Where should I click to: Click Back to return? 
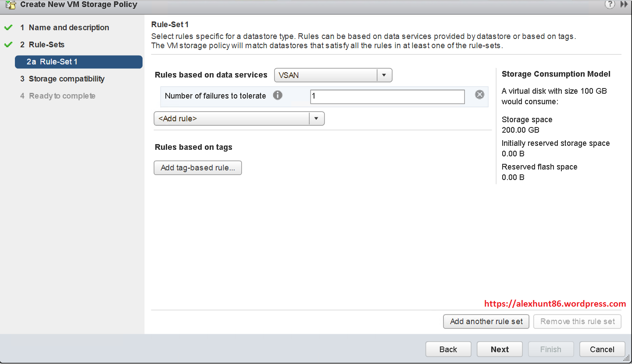pyautogui.click(x=448, y=349)
